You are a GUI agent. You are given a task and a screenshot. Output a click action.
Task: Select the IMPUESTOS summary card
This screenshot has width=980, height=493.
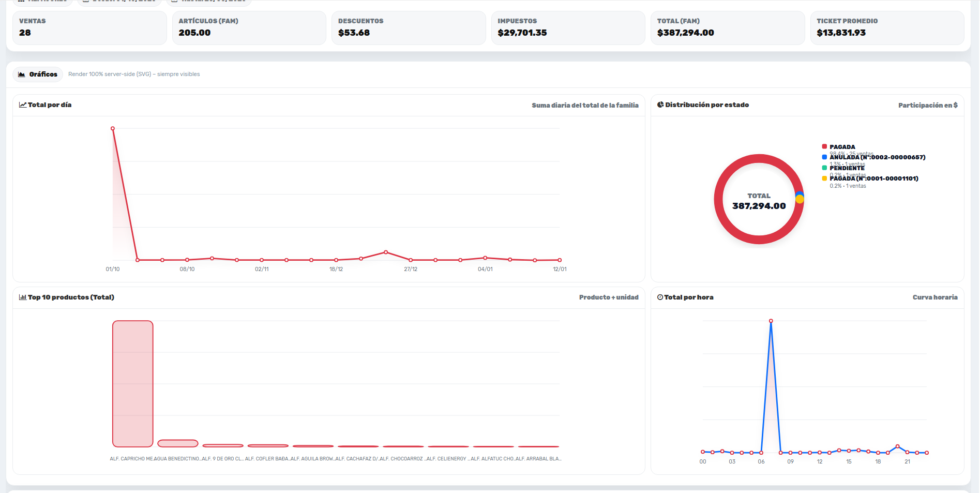pos(568,28)
